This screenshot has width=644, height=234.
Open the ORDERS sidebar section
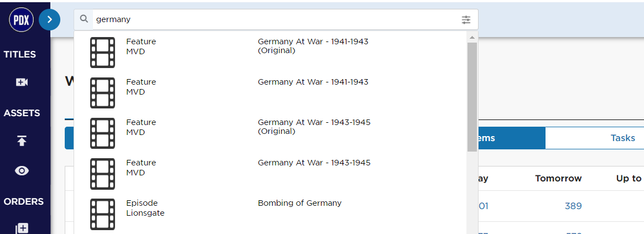pyautogui.click(x=23, y=201)
